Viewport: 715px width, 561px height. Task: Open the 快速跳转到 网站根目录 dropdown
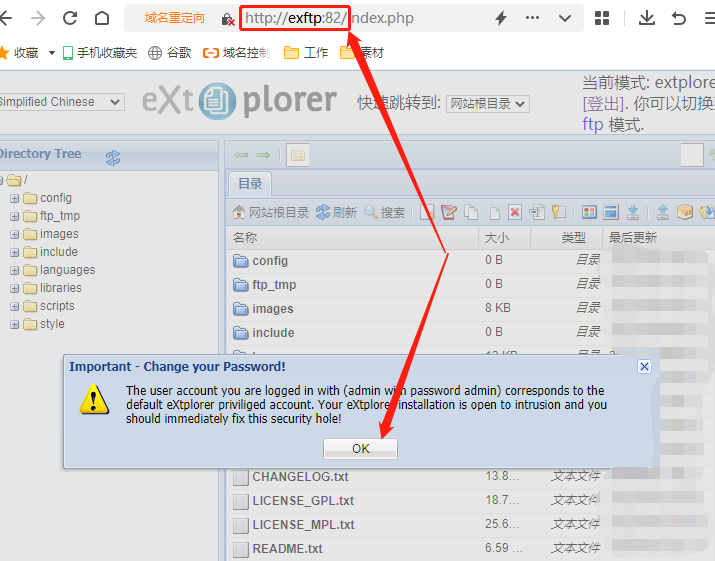tap(487, 104)
